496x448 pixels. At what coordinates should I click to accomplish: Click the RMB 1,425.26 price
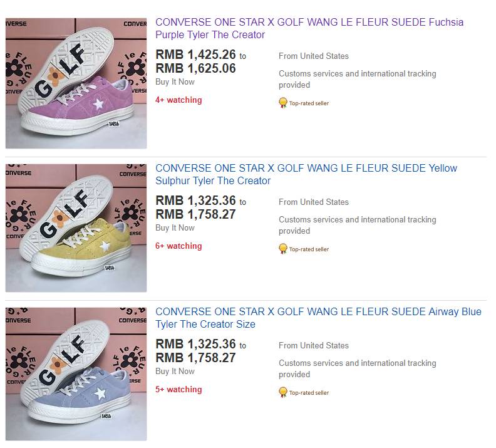[x=195, y=55]
